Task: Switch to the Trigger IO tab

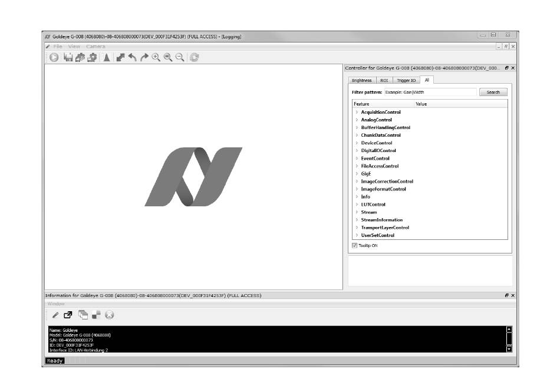Action: (406, 80)
